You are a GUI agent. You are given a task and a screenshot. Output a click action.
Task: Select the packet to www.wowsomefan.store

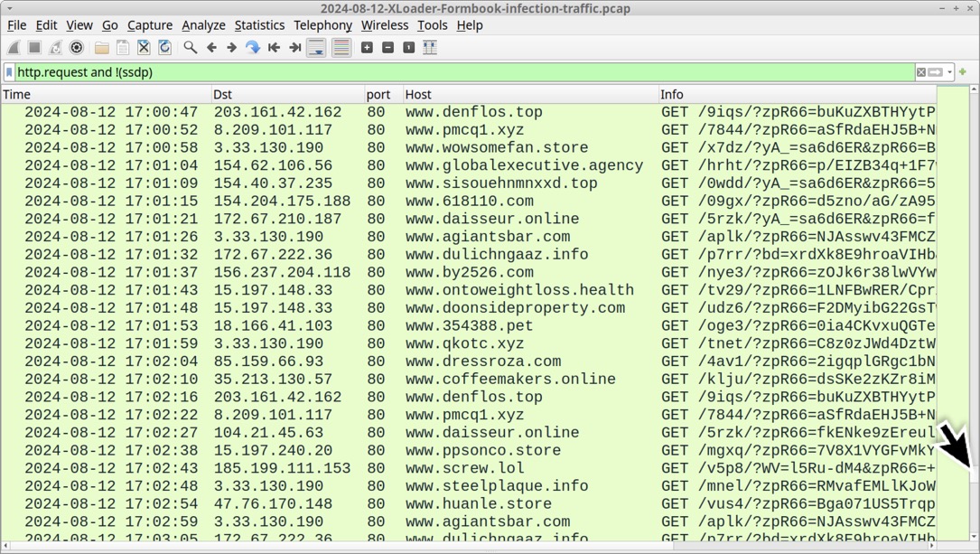point(468,147)
